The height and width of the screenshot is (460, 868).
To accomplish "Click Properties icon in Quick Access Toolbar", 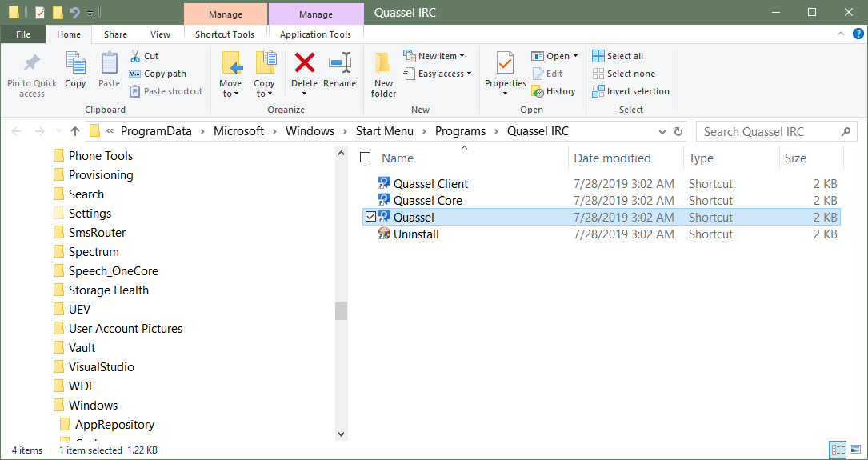I will pyautogui.click(x=39, y=12).
